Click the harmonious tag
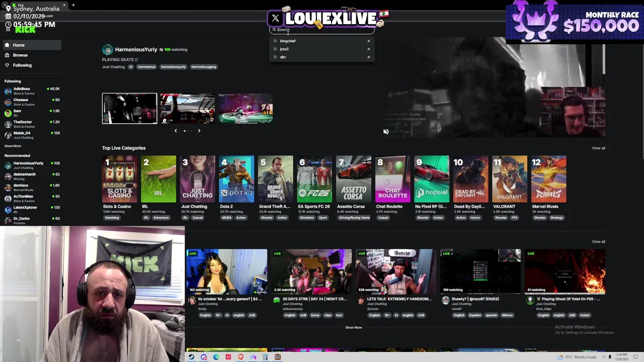Image resolution: width=644 pixels, height=362 pixels. [x=146, y=67]
